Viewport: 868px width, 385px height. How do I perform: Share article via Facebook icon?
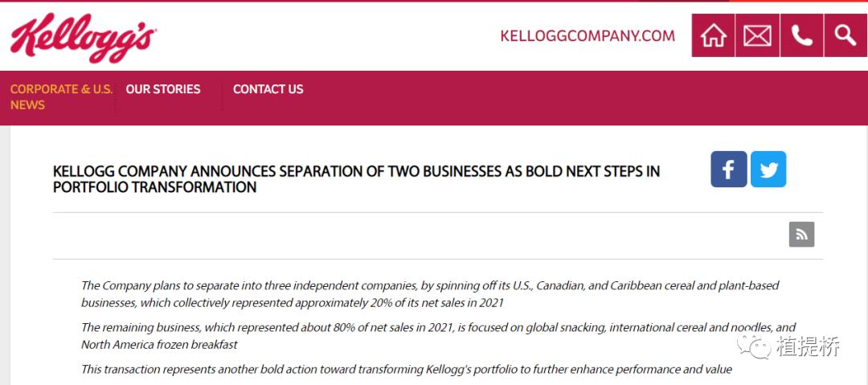[x=728, y=169]
